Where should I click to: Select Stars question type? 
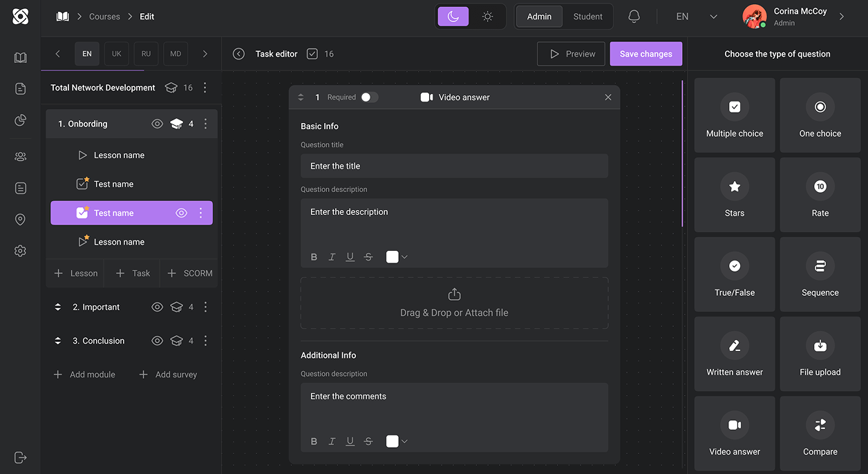pyautogui.click(x=735, y=195)
